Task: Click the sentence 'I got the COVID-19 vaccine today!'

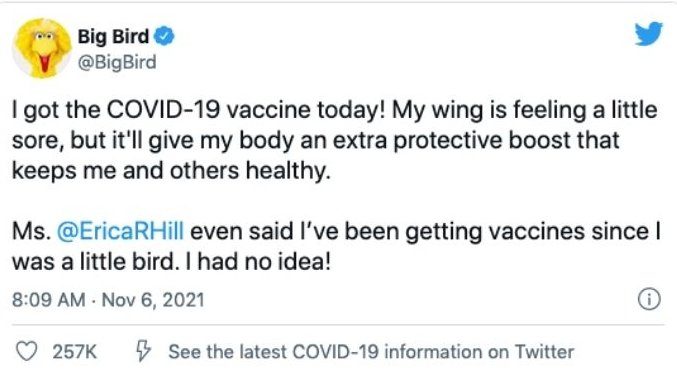Action: point(199,110)
